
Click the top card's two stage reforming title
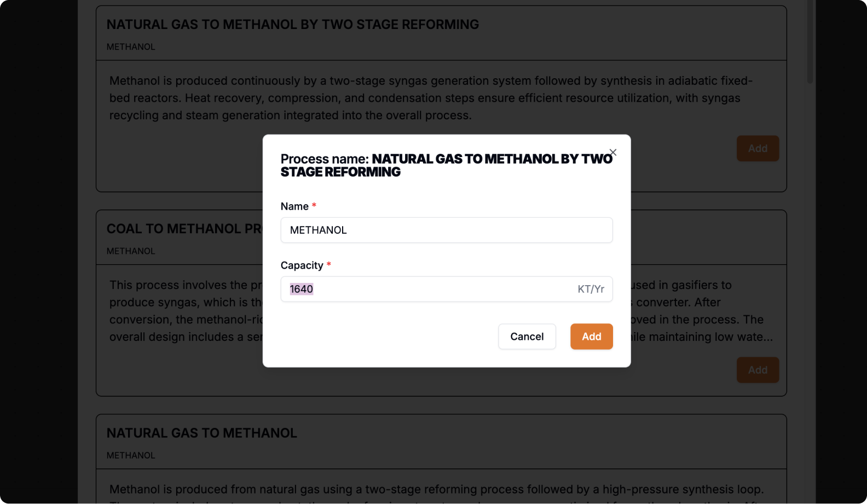(x=293, y=25)
